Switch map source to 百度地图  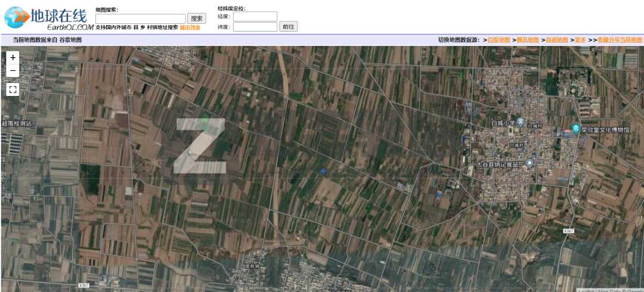(499, 40)
